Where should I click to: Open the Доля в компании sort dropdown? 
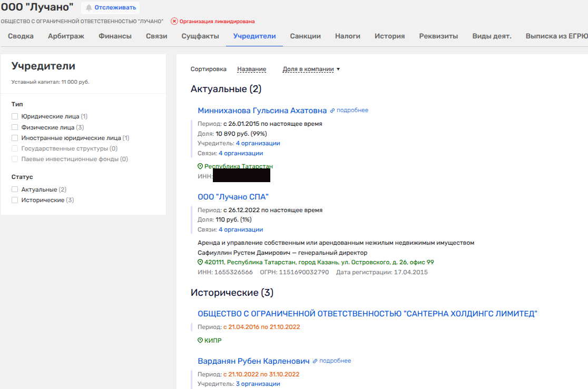tap(311, 69)
